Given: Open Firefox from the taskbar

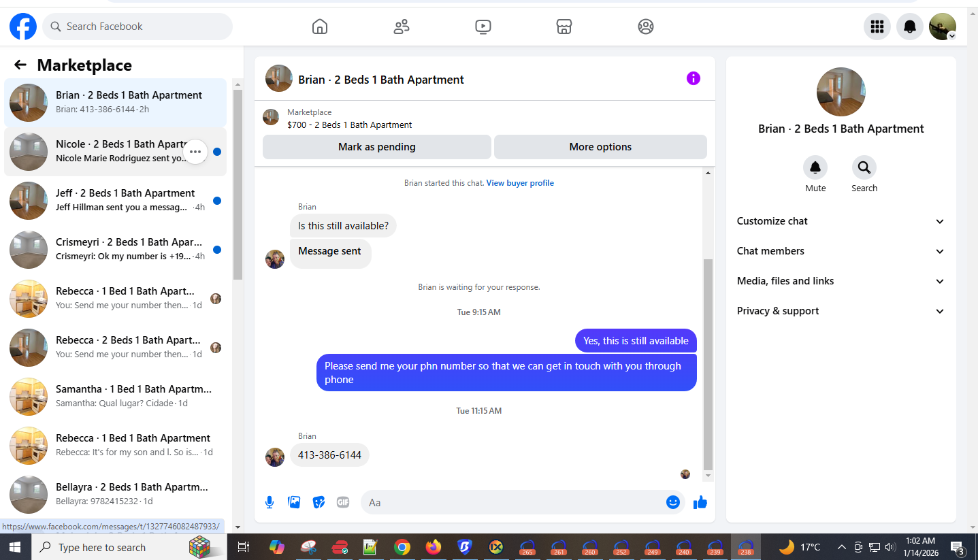Looking at the screenshot, I should click(x=434, y=547).
